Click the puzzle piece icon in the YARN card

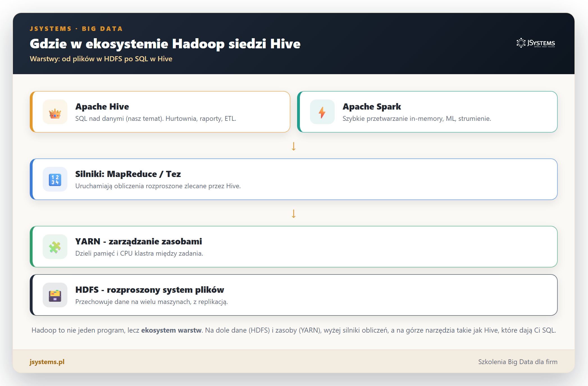pyautogui.click(x=55, y=247)
